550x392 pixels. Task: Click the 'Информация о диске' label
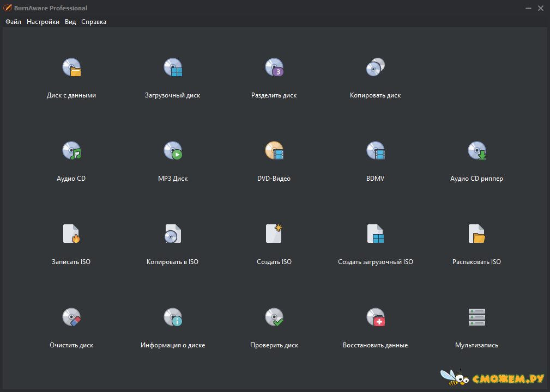pos(173,345)
